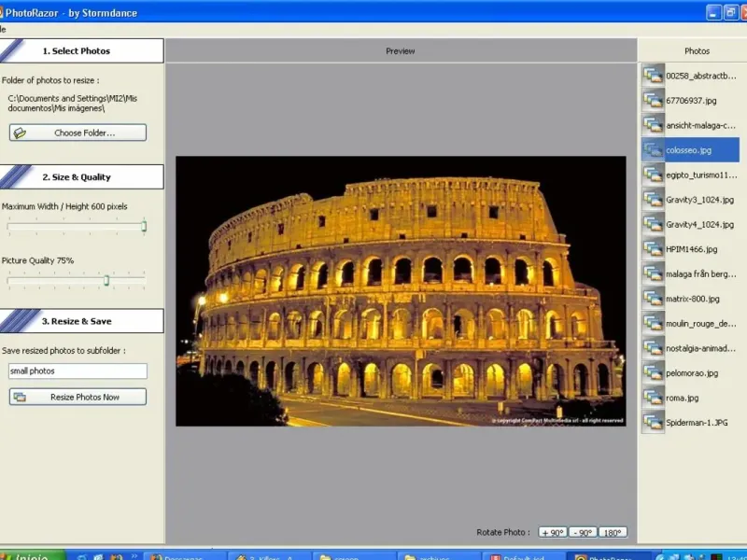The width and height of the screenshot is (747, 560).
Task: Select HPIM1466.jpg image icon
Action: click(653, 249)
